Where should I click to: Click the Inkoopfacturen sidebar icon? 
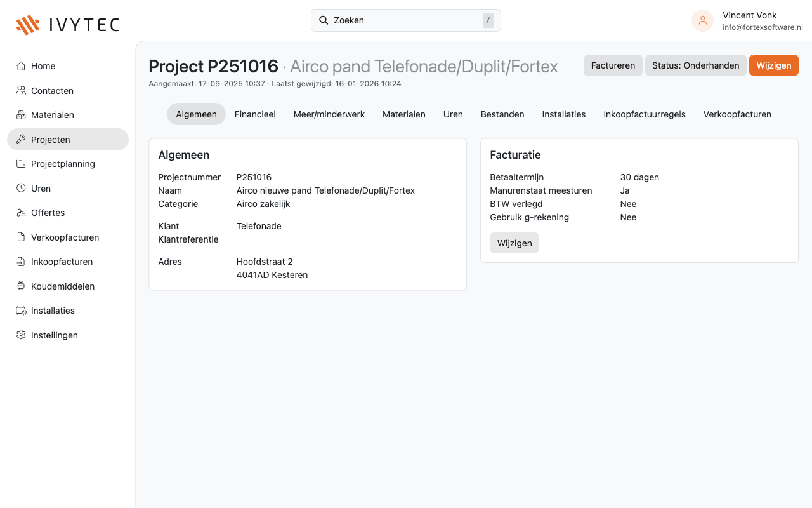tap(20, 262)
